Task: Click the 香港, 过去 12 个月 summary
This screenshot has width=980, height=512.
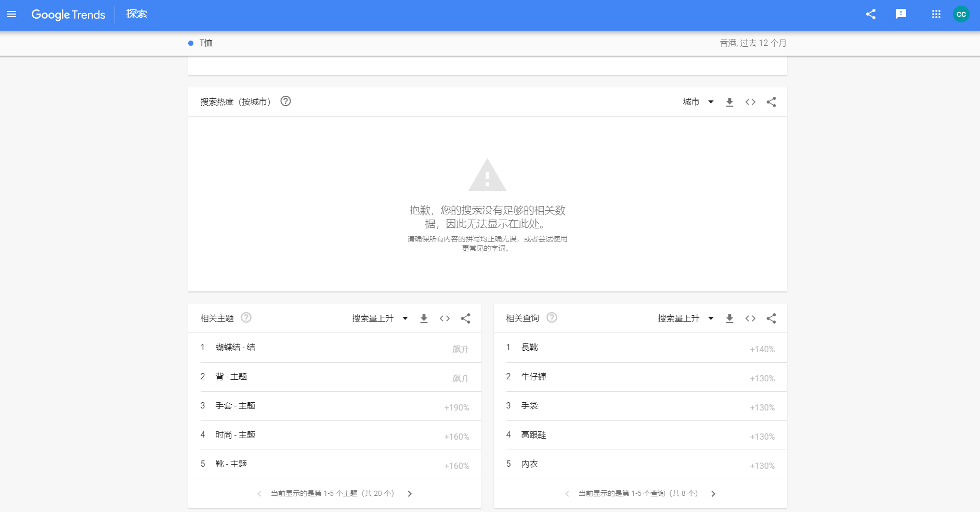Action: 753,43
